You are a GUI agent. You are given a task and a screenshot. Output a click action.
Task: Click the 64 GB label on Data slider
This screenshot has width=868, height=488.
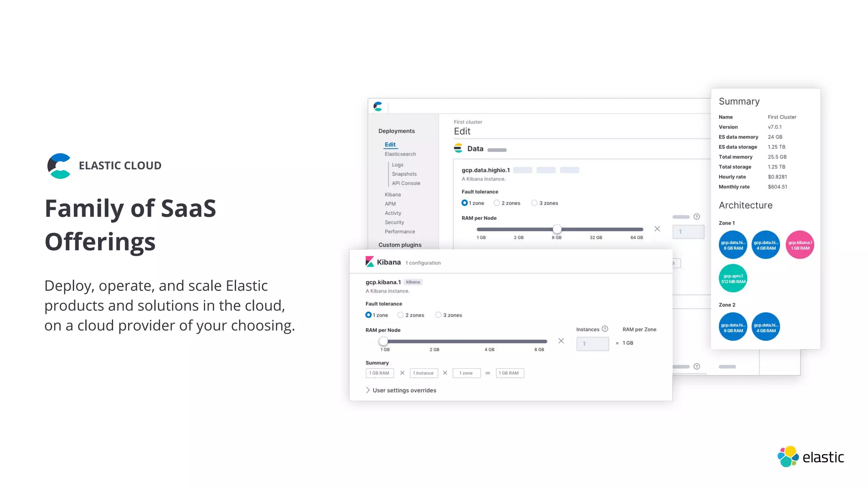[x=637, y=238]
